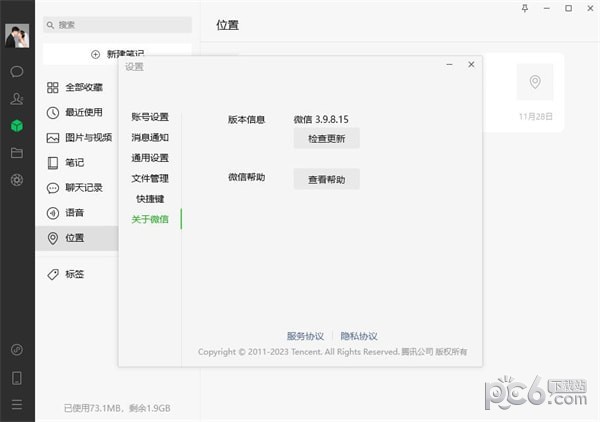Viewport: 600px width, 422px height.
Task: Open the Files folder icon in sidebar
Action: (x=17, y=153)
